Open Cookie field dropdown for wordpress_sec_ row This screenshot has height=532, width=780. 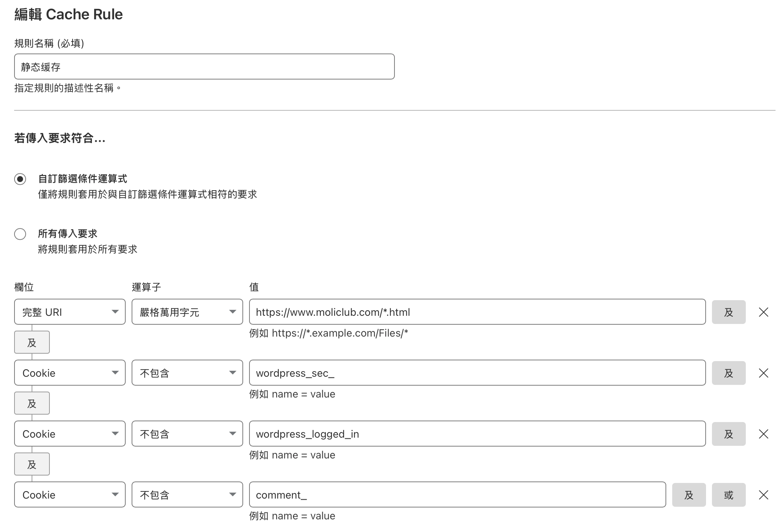click(70, 373)
